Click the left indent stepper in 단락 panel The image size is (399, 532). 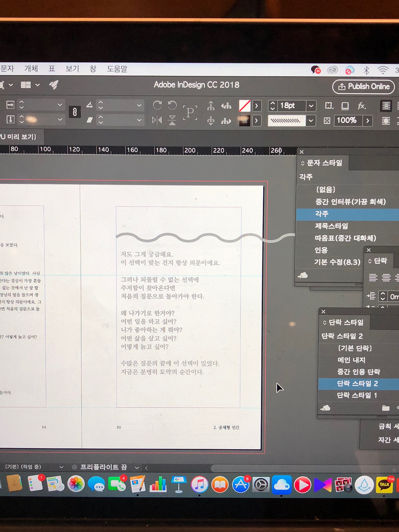[383, 296]
